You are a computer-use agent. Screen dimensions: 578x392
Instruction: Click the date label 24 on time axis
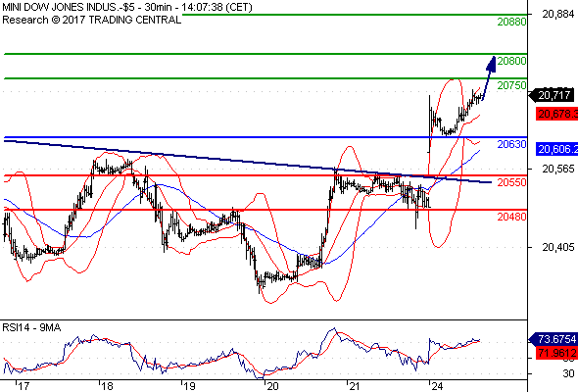(x=437, y=386)
